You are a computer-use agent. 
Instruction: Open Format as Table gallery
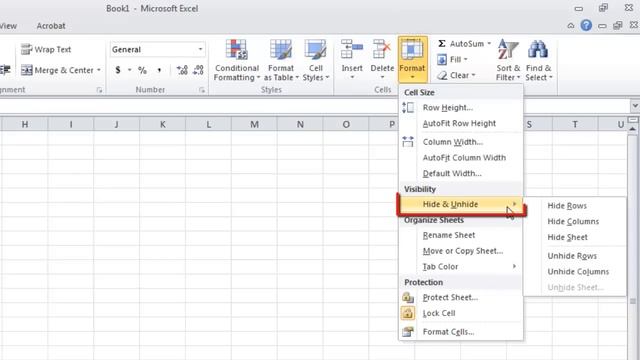(x=281, y=60)
